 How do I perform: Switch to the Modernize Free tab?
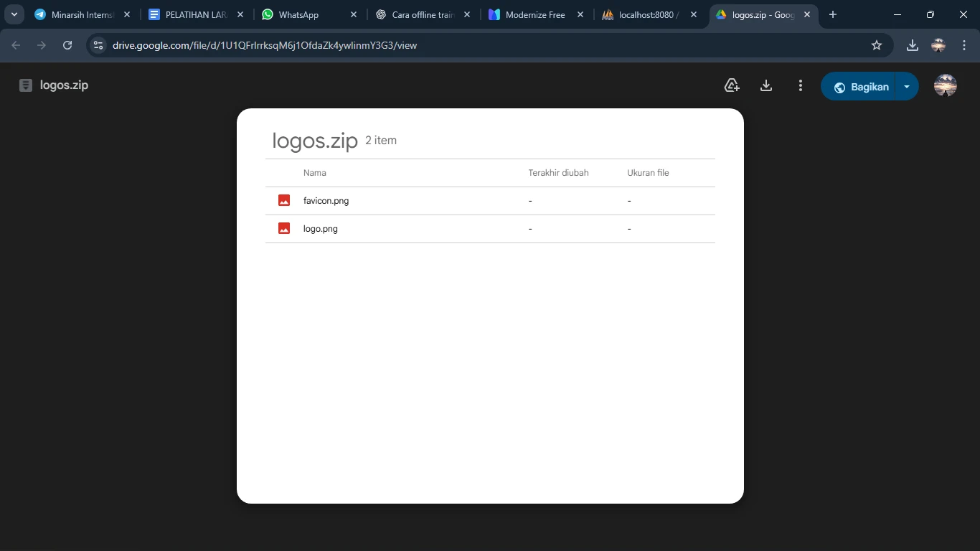(534, 14)
